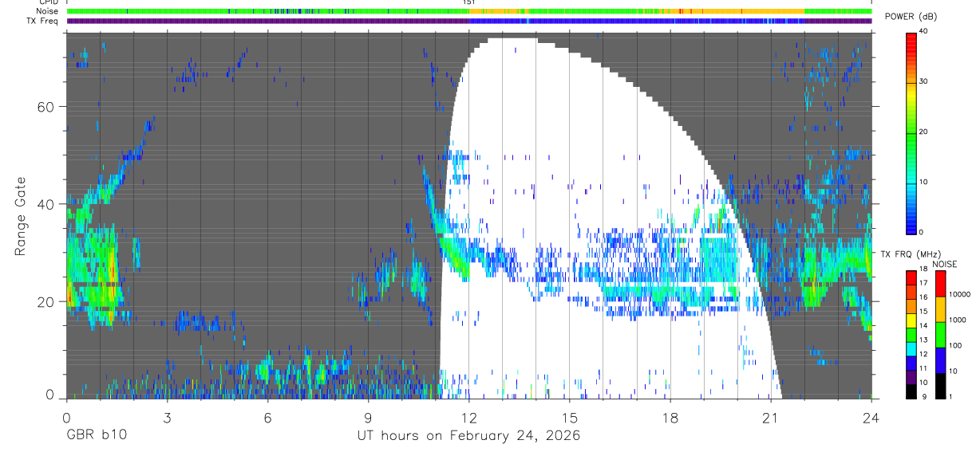Click the 3 tick on the UT hours axis
The width and height of the screenshot is (980, 452).
point(167,417)
